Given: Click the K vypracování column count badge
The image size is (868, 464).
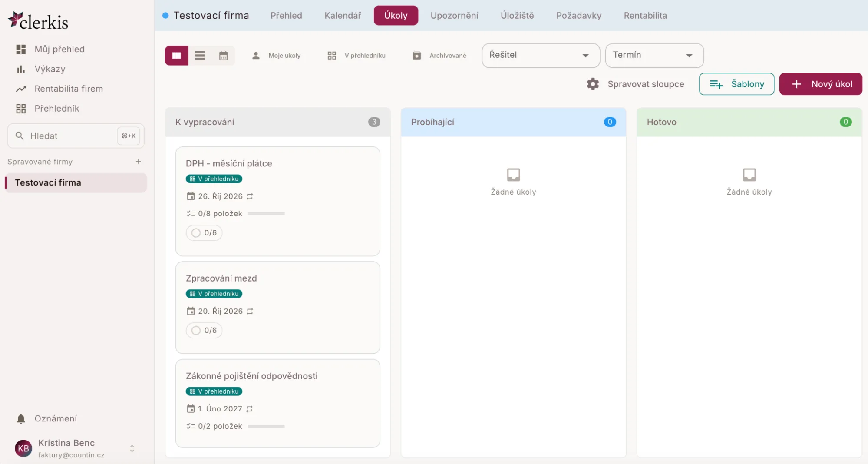Looking at the screenshot, I should [374, 122].
